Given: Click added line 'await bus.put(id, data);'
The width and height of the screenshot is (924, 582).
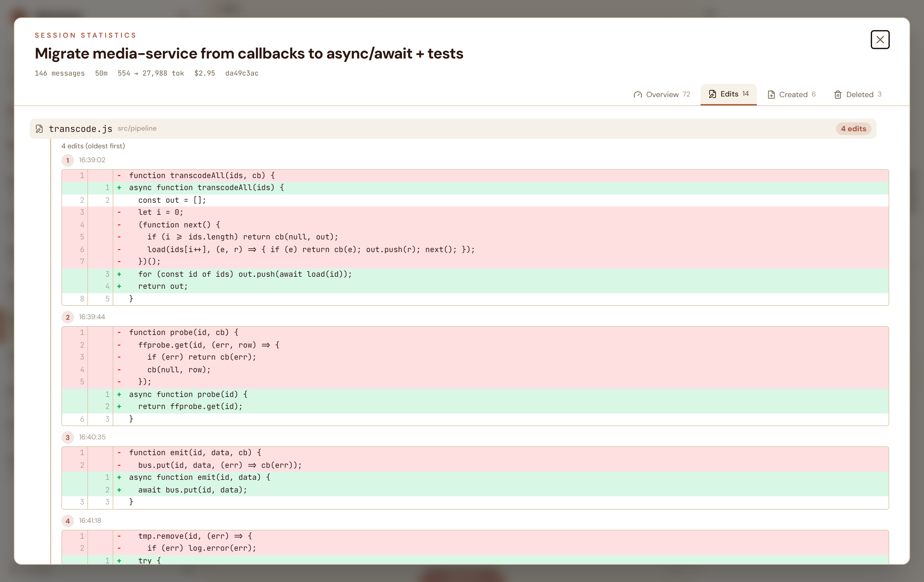Looking at the screenshot, I should [475, 490].
